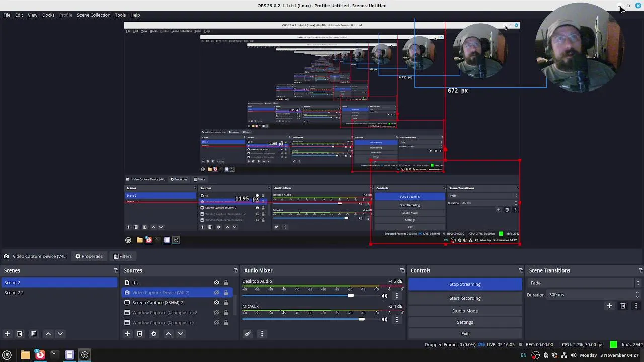This screenshot has width=644, height=362.
Task: Click Start Recording button
Action: [x=465, y=298]
